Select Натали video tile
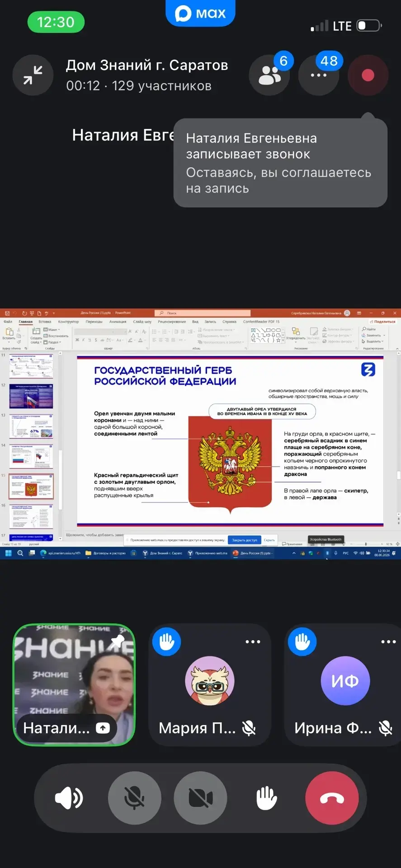Viewport: 401px width, 868px height. (x=74, y=684)
